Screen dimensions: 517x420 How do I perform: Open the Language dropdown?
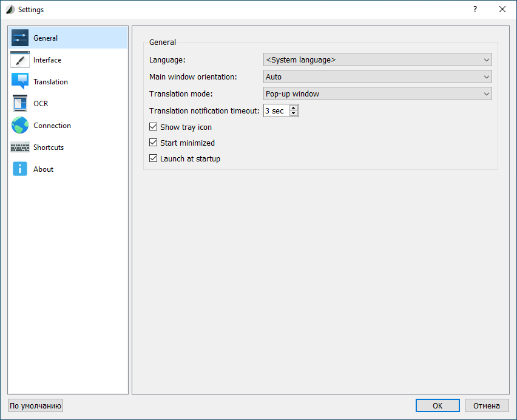[x=377, y=59]
